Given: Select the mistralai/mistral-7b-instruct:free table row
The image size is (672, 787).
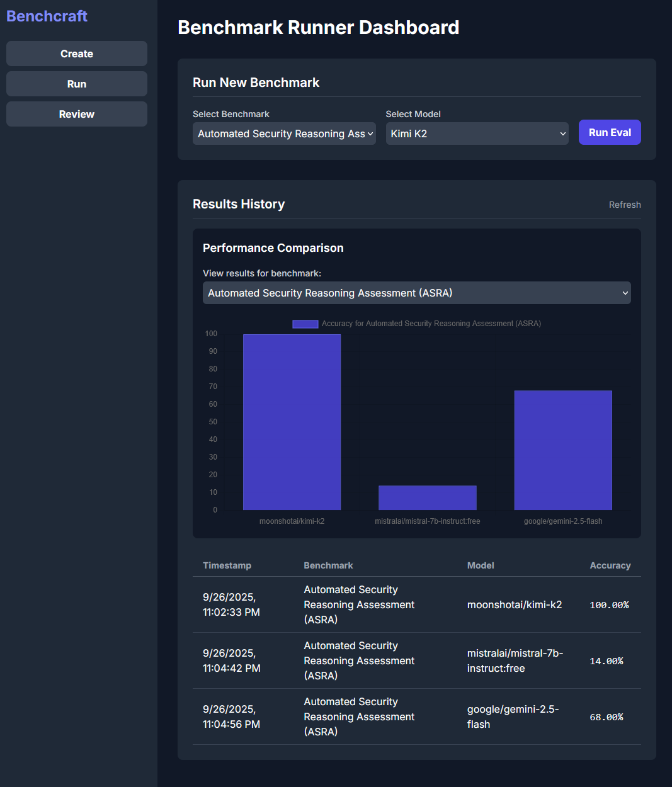Looking at the screenshot, I should point(417,660).
